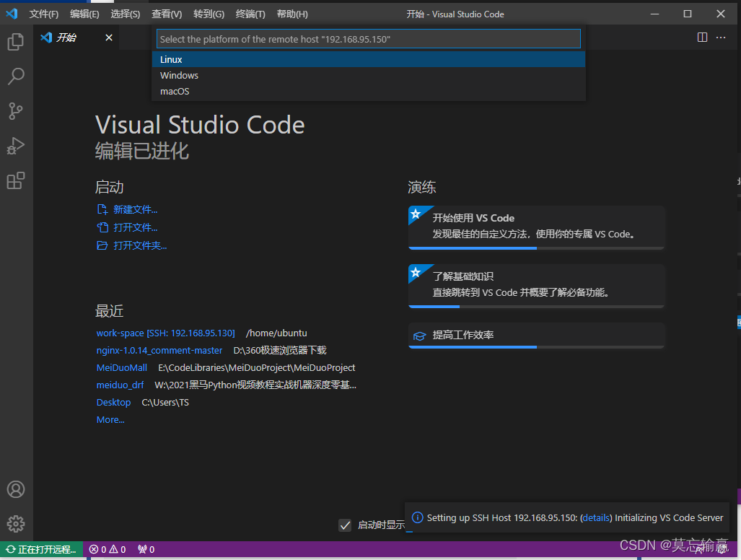The image size is (741, 560).
Task: Open recent Desktop folder
Action: pos(113,402)
